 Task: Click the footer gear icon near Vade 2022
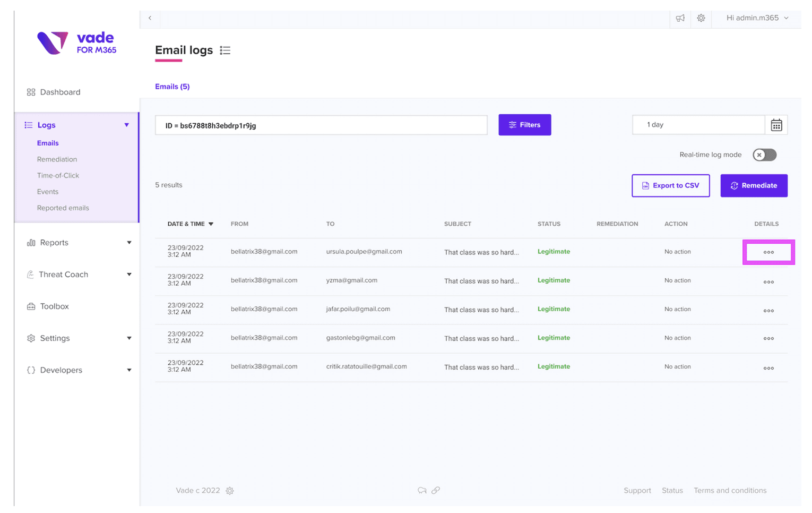click(230, 491)
